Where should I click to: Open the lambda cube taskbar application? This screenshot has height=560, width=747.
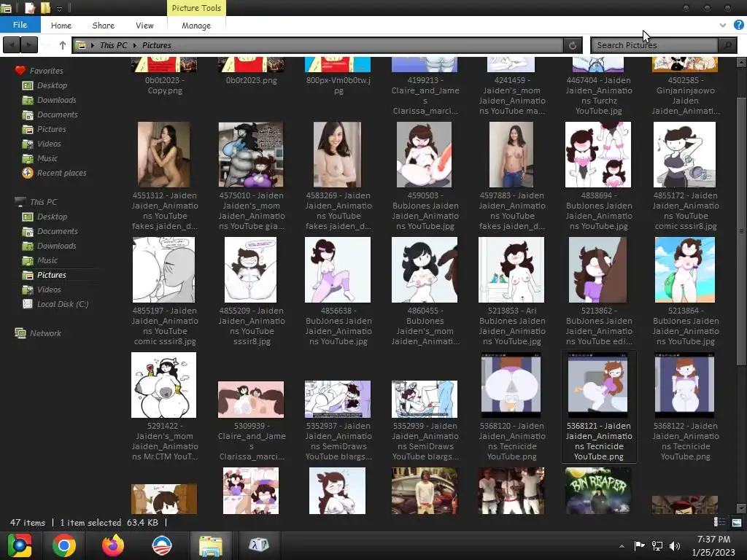(x=259, y=544)
